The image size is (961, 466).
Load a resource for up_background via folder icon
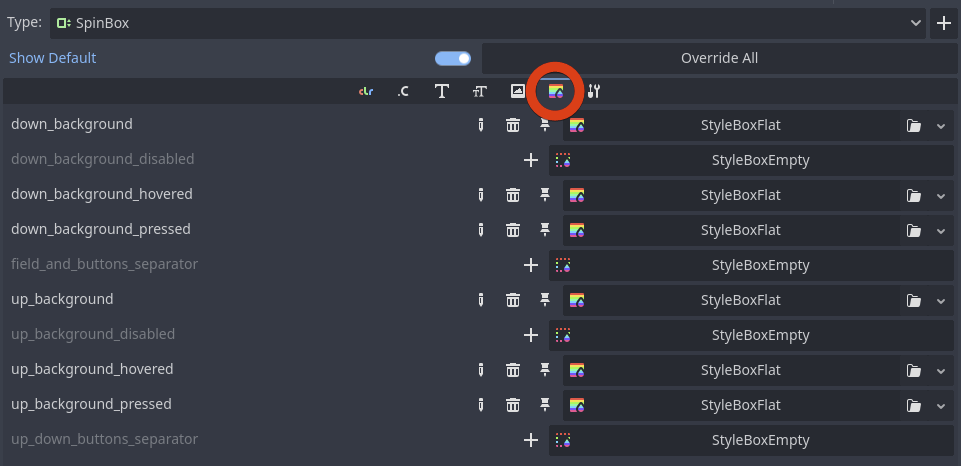click(914, 300)
